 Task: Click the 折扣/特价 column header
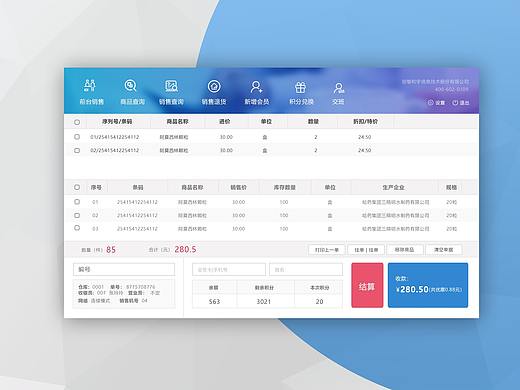tap(365, 122)
